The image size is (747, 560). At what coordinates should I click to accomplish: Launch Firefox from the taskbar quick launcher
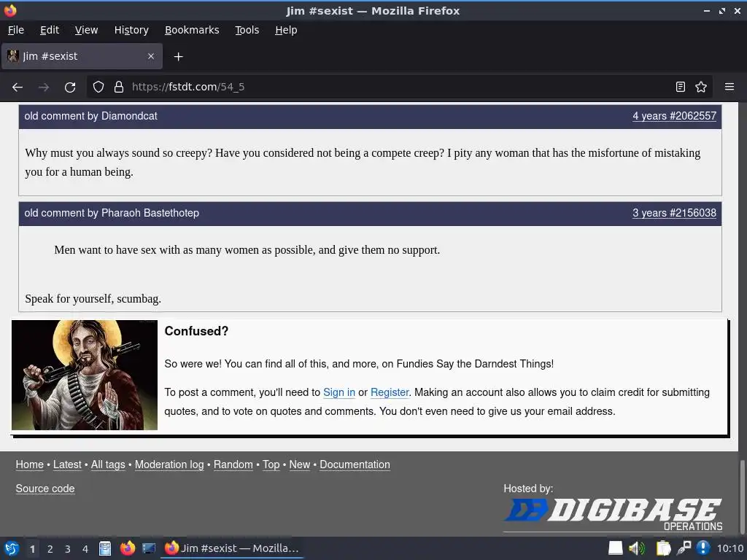tap(127, 548)
